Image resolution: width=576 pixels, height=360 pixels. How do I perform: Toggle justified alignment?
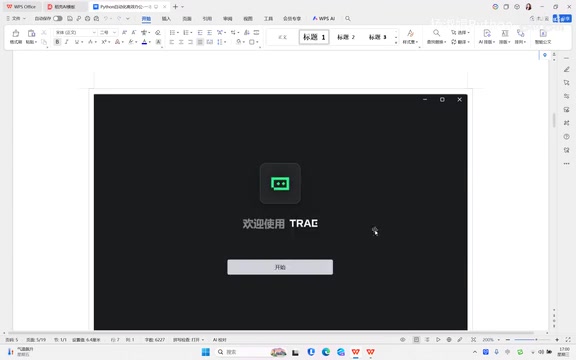200,42
